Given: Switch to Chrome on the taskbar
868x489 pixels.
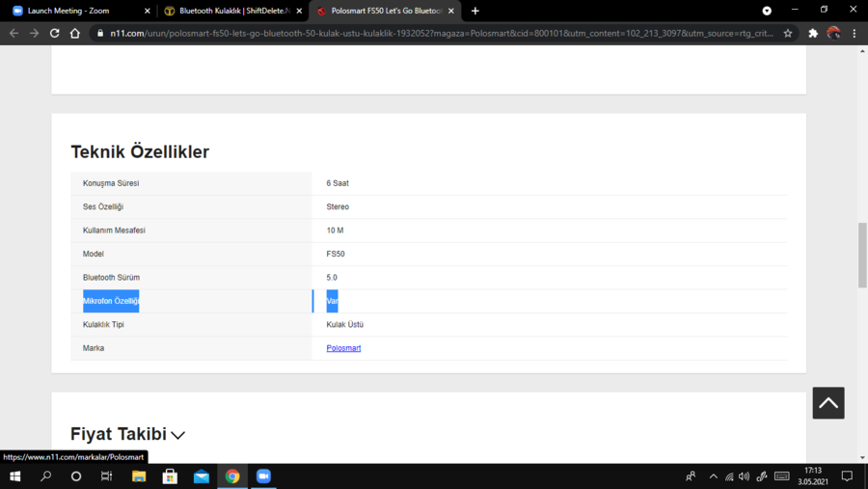Looking at the screenshot, I should tap(232, 476).
